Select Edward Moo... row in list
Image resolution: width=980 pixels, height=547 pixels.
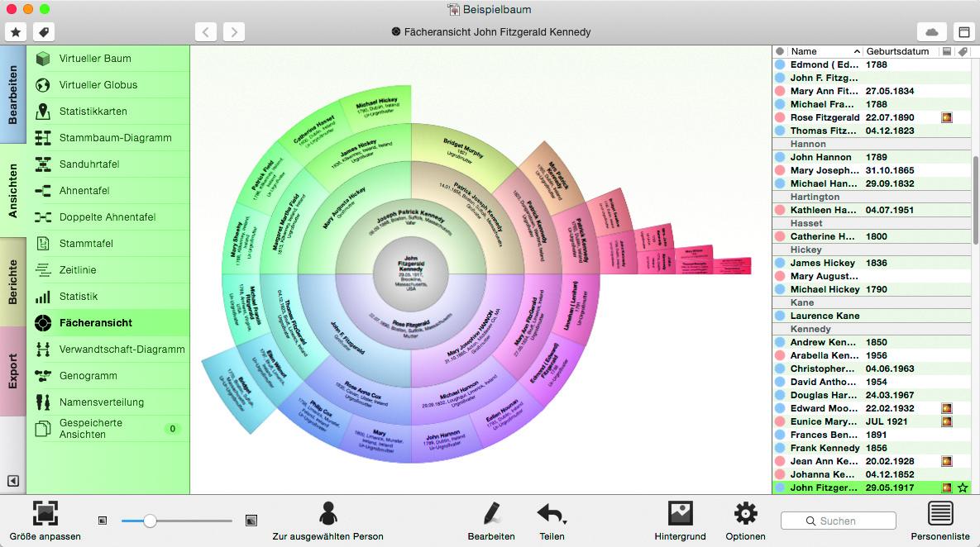point(872,408)
